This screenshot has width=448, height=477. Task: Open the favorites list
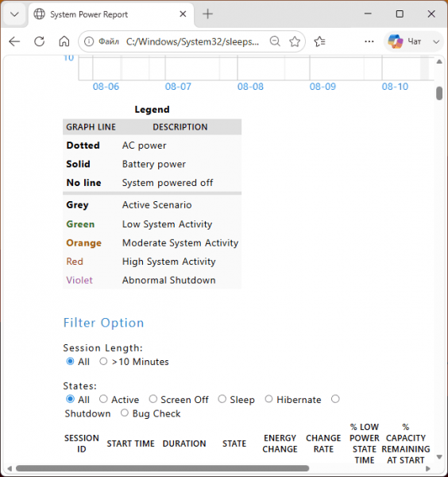pyautogui.click(x=320, y=41)
